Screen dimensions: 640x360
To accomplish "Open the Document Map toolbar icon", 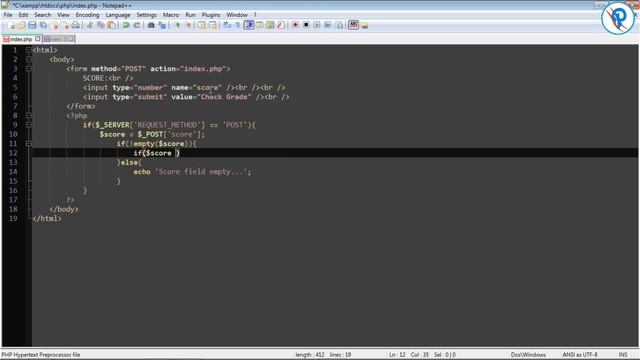I will click(x=270, y=25).
